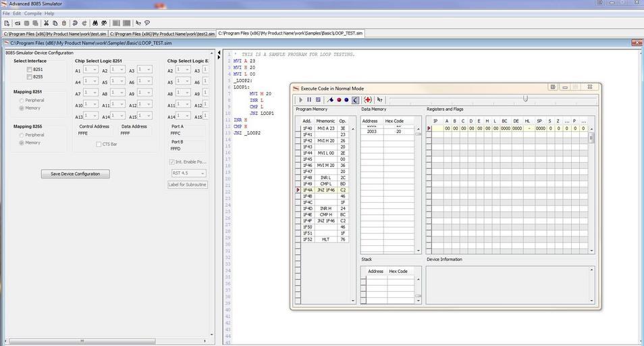644x346 pixels.
Task: Click the Cut scissors icon in toolbar
Action: click(47, 23)
